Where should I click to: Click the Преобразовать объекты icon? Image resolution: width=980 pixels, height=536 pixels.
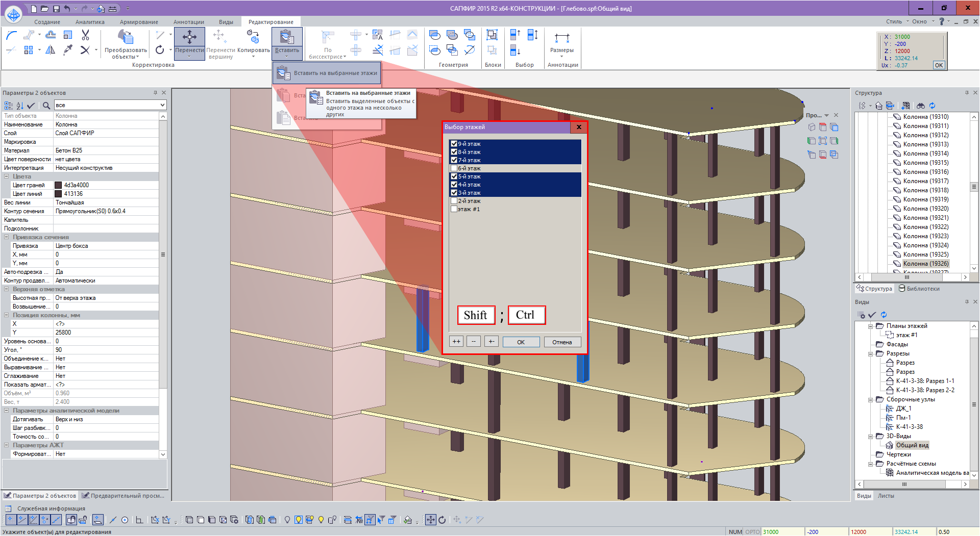(x=126, y=37)
